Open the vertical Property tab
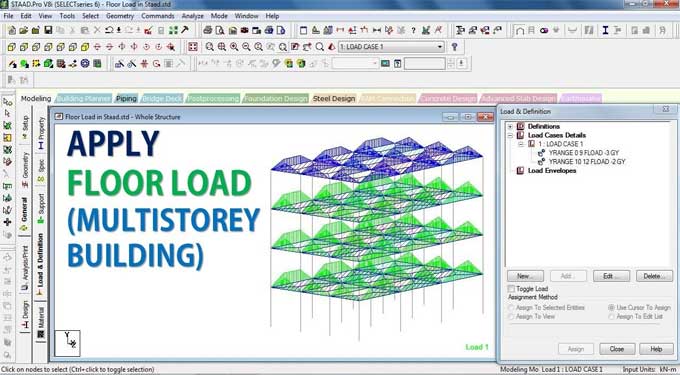 pyautogui.click(x=41, y=133)
